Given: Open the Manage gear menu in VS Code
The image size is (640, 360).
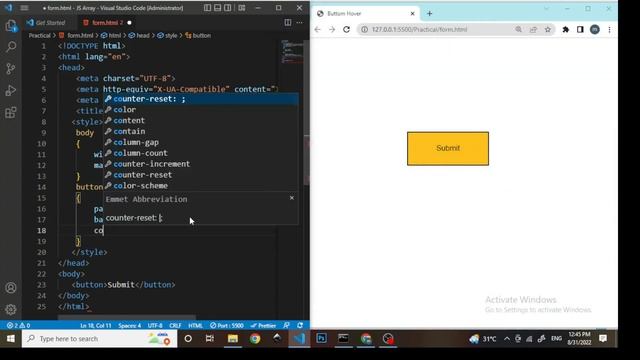Looking at the screenshot, I should (11, 309).
